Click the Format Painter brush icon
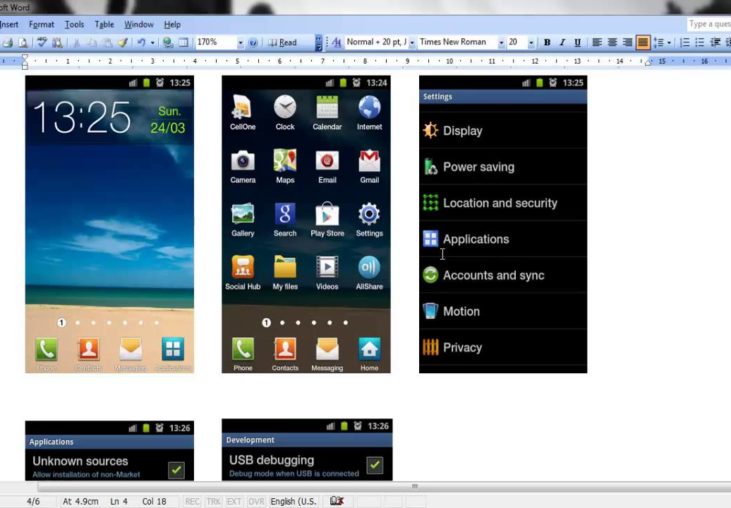 [x=122, y=43]
